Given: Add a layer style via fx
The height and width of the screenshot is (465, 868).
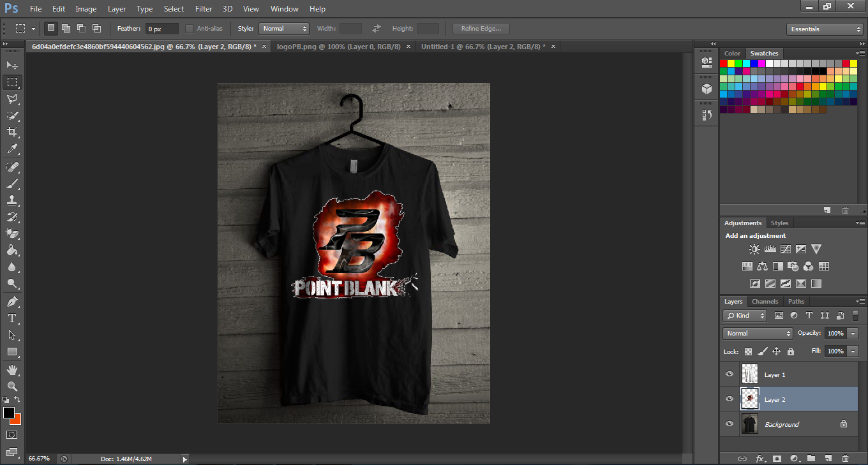Looking at the screenshot, I should pyautogui.click(x=761, y=458).
